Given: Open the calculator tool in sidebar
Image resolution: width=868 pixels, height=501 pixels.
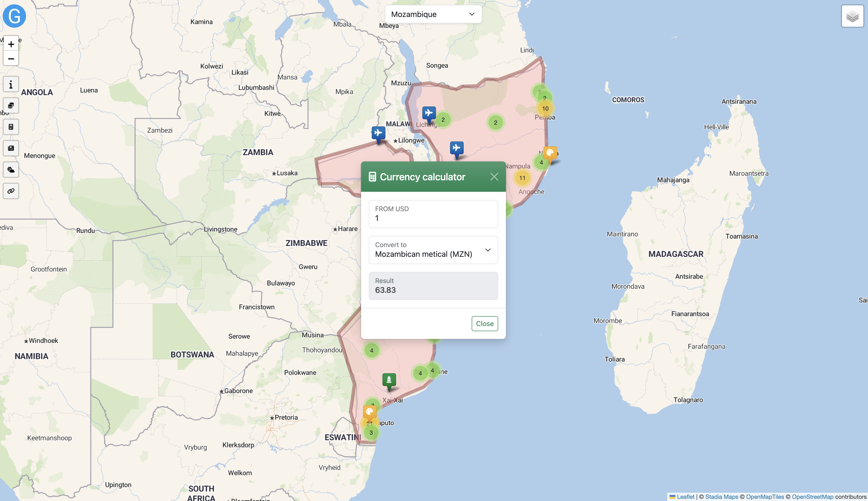Looking at the screenshot, I should pyautogui.click(x=11, y=127).
